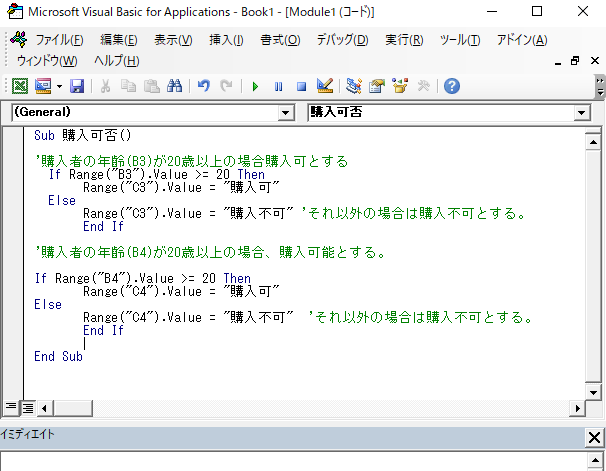Viewport: 606px width, 471px height.
Task: Click the Reset stop square icon
Action: pos(301,86)
